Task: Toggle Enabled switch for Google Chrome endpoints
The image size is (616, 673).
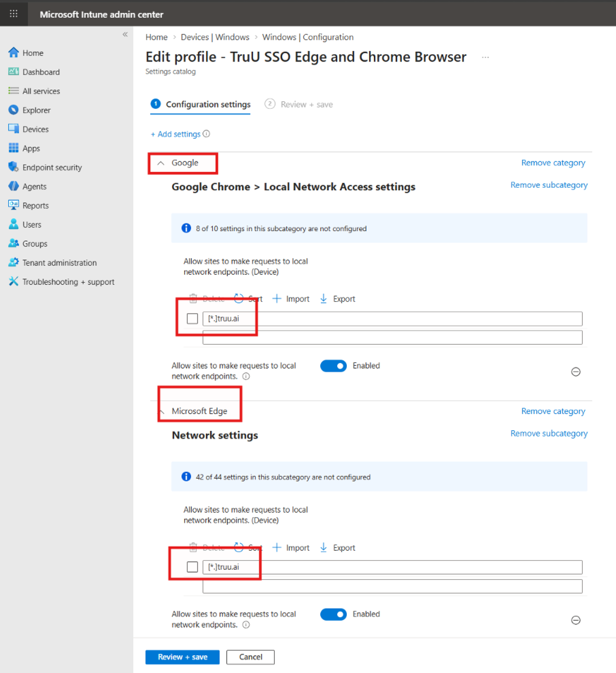Action: [x=333, y=366]
